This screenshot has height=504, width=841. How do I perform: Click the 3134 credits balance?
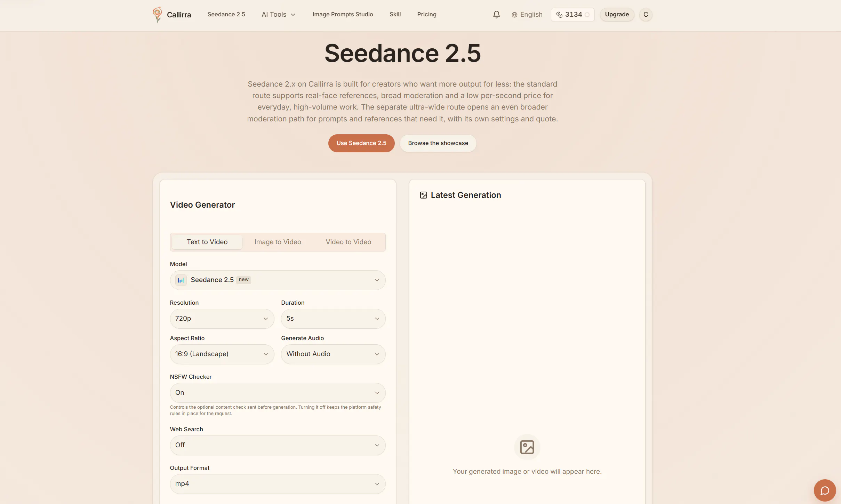pos(572,15)
